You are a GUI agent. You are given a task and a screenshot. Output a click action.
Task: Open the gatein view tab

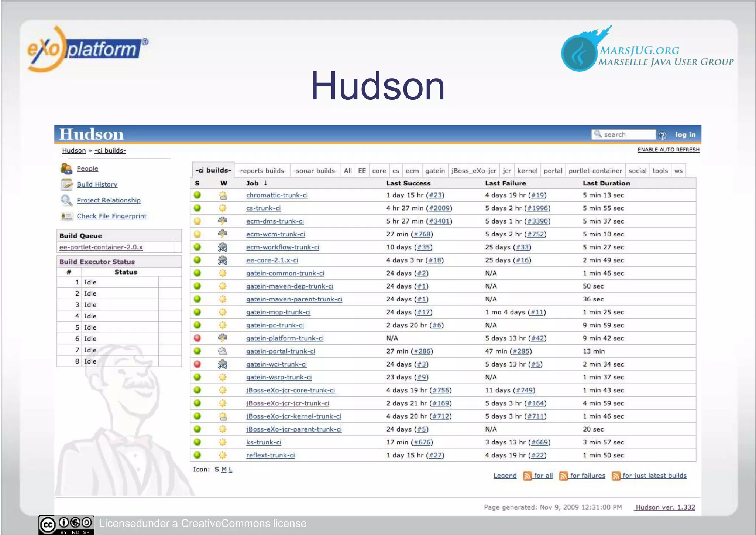pyautogui.click(x=435, y=171)
